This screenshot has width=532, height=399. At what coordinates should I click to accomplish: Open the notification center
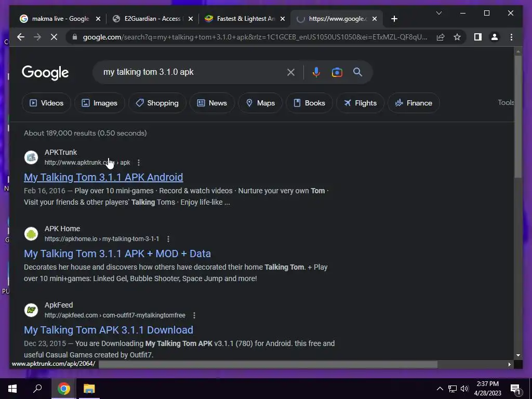pos(516,389)
